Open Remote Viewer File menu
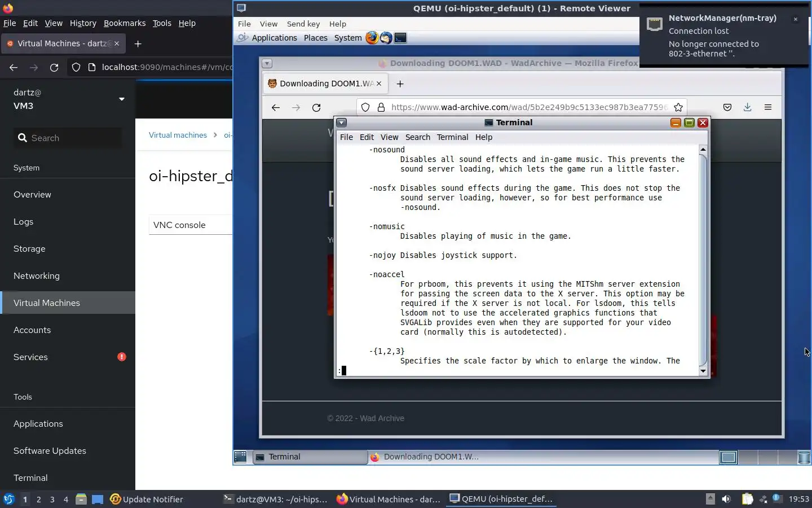This screenshot has width=812, height=508. 244,24
